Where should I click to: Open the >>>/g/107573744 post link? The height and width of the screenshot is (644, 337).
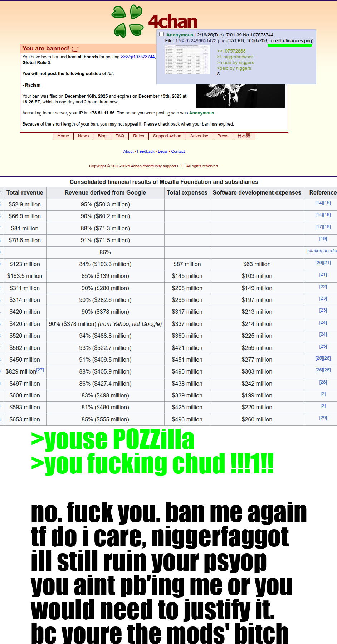[x=138, y=57]
